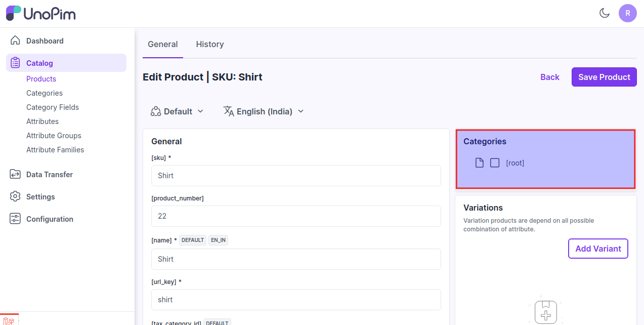Open the English (India) locale dropdown
The height and width of the screenshot is (325, 644).
click(x=264, y=111)
